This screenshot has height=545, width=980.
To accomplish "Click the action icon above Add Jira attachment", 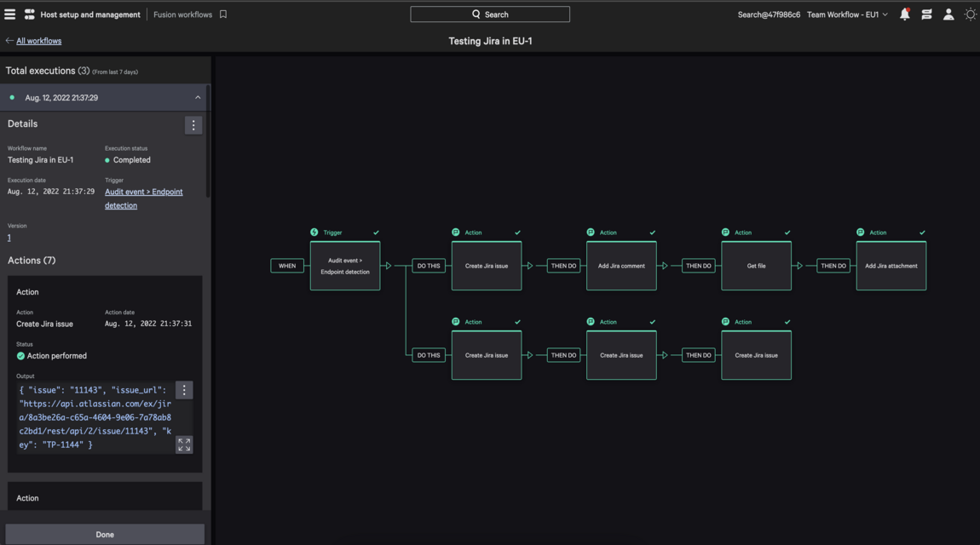I will point(861,232).
